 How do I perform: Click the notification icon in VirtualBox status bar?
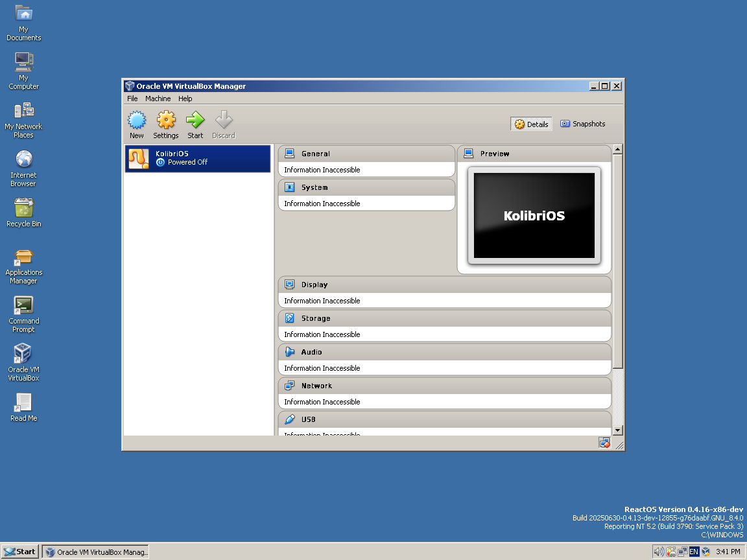(x=604, y=443)
